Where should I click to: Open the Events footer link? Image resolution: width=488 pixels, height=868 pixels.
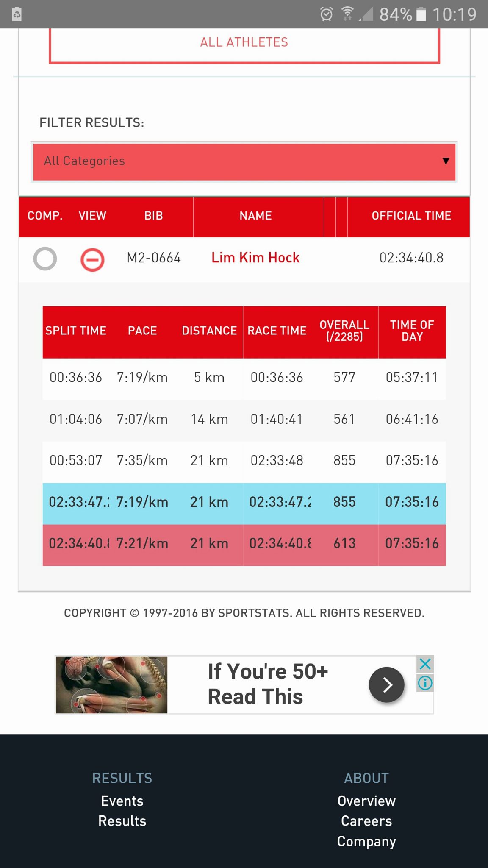coord(122,801)
